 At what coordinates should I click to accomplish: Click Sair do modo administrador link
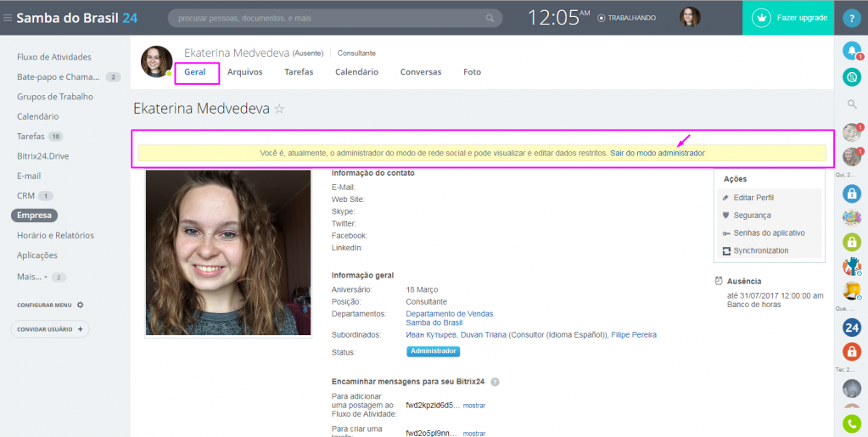(x=658, y=153)
